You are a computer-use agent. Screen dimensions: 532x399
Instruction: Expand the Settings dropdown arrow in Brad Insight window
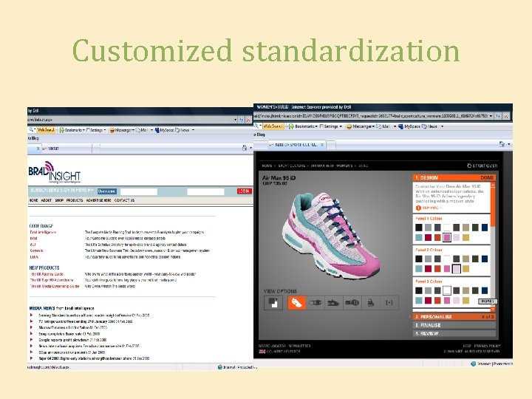[105, 130]
